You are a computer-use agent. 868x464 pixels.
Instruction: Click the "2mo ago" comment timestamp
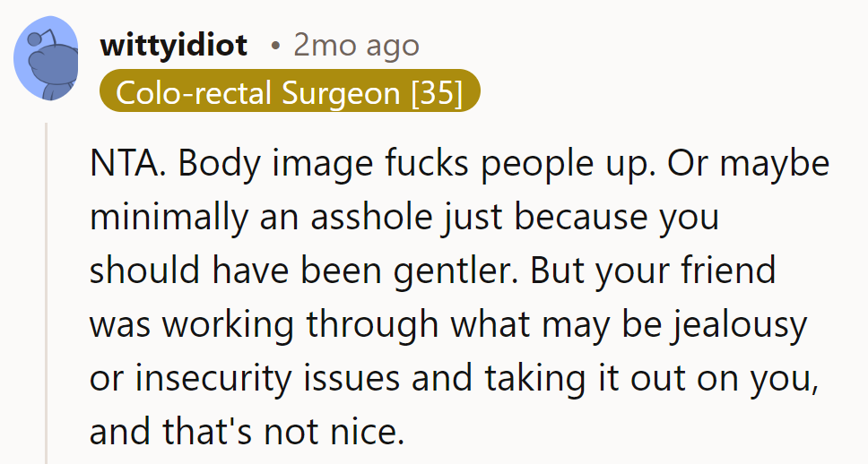[356, 45]
